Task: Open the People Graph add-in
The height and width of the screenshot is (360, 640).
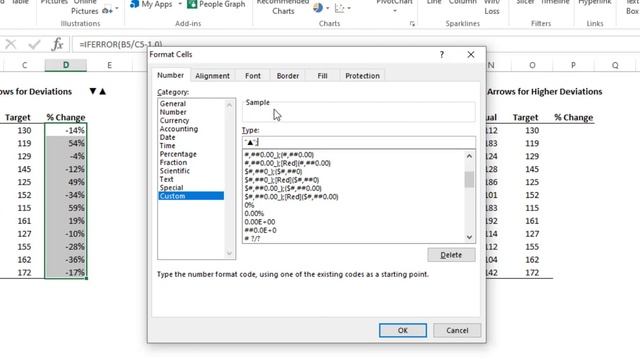Action: tap(216, 4)
